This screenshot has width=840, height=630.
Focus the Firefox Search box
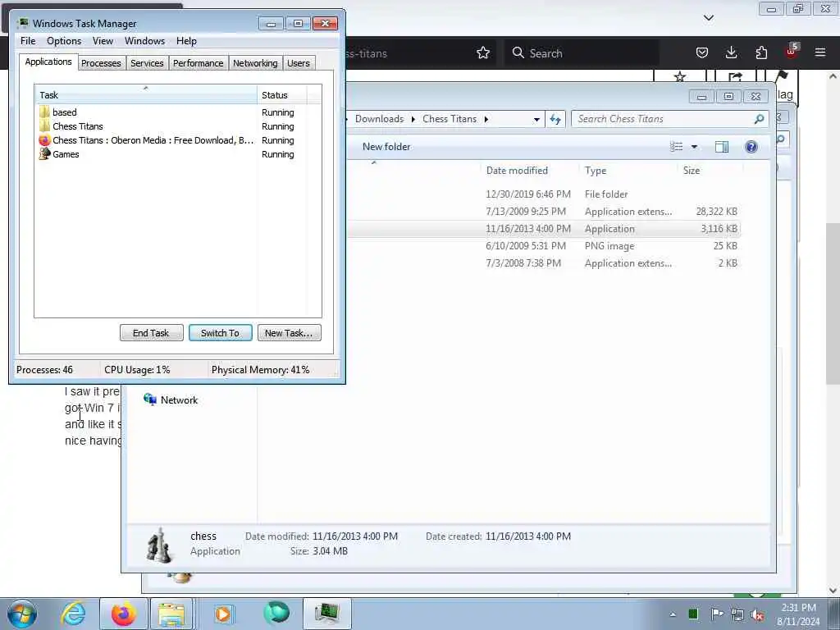[582, 53]
